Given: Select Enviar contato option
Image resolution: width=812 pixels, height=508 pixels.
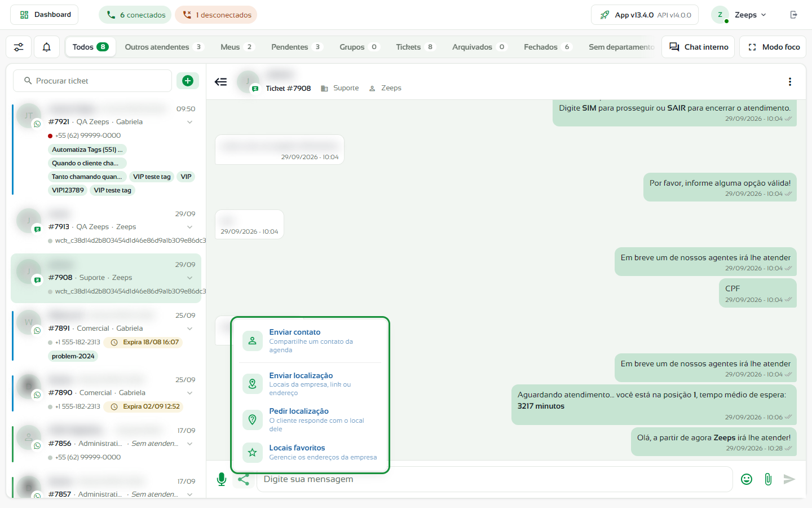Looking at the screenshot, I should tap(310, 341).
